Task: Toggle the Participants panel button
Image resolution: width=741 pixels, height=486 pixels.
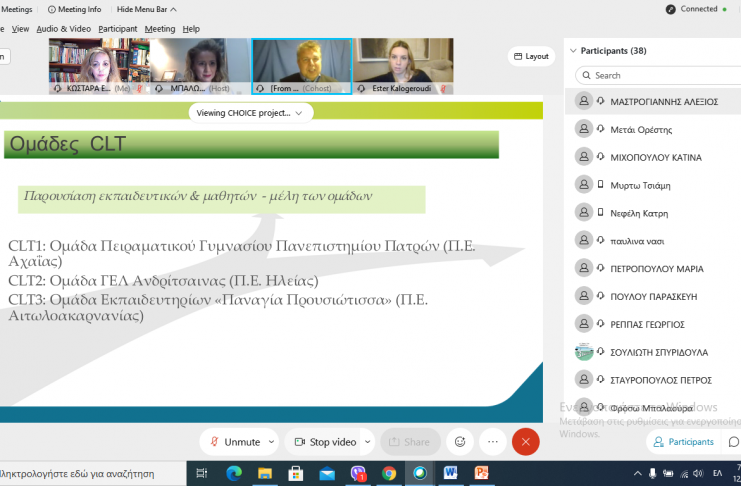Action: pyautogui.click(x=683, y=442)
